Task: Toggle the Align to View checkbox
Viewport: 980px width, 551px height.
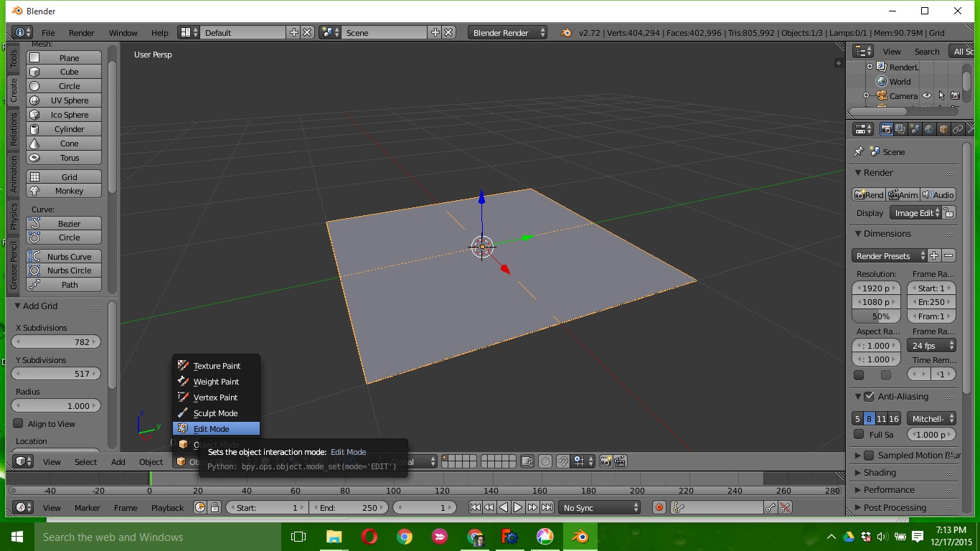Action: pos(19,424)
